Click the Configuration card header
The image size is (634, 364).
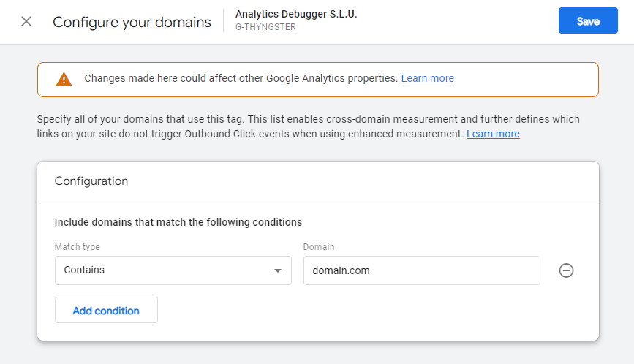(91, 181)
